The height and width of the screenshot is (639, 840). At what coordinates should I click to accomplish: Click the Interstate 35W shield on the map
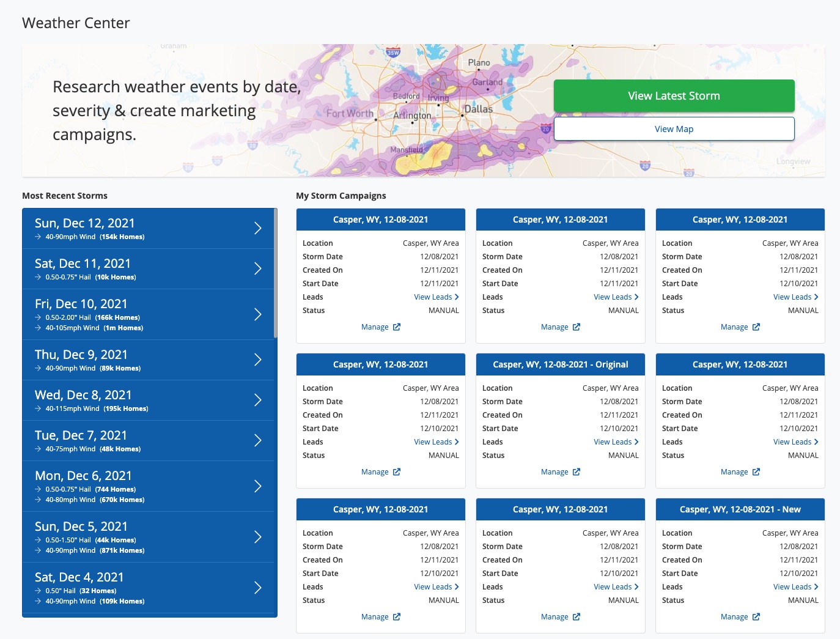[x=393, y=53]
